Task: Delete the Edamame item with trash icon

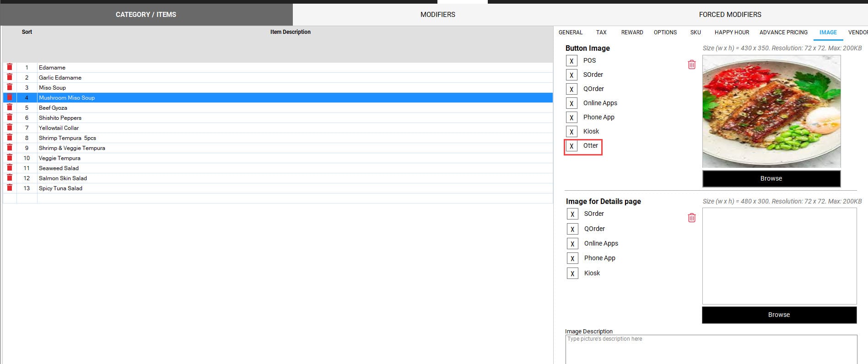Action: click(x=10, y=67)
